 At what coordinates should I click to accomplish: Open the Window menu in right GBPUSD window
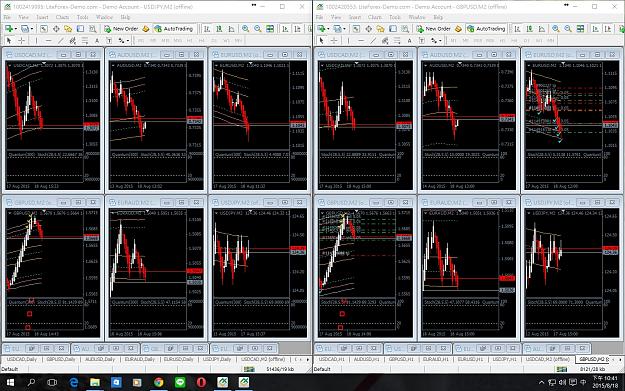point(417,17)
